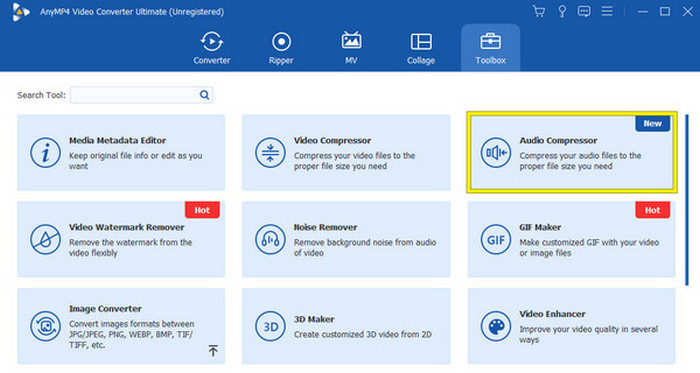
Task: Switch to the Ripper tab
Action: pos(281,48)
